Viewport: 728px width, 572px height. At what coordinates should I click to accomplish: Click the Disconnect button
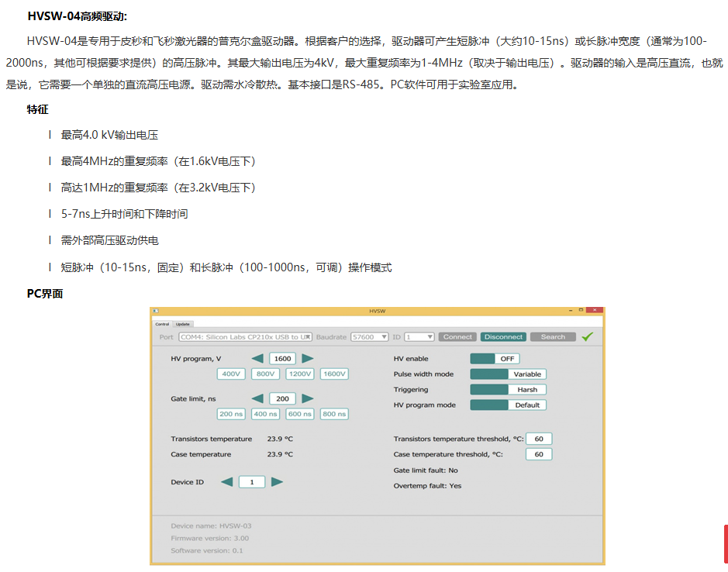click(x=503, y=337)
